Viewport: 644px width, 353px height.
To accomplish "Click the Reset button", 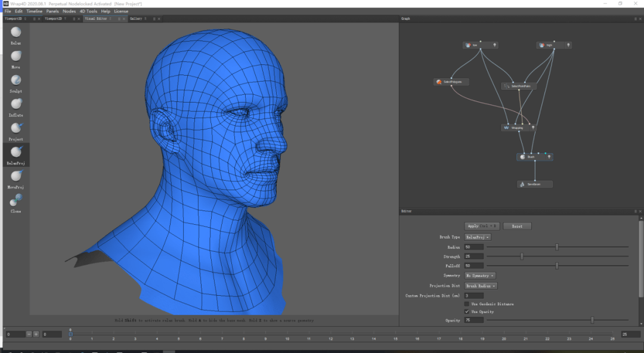I will coord(517,227).
